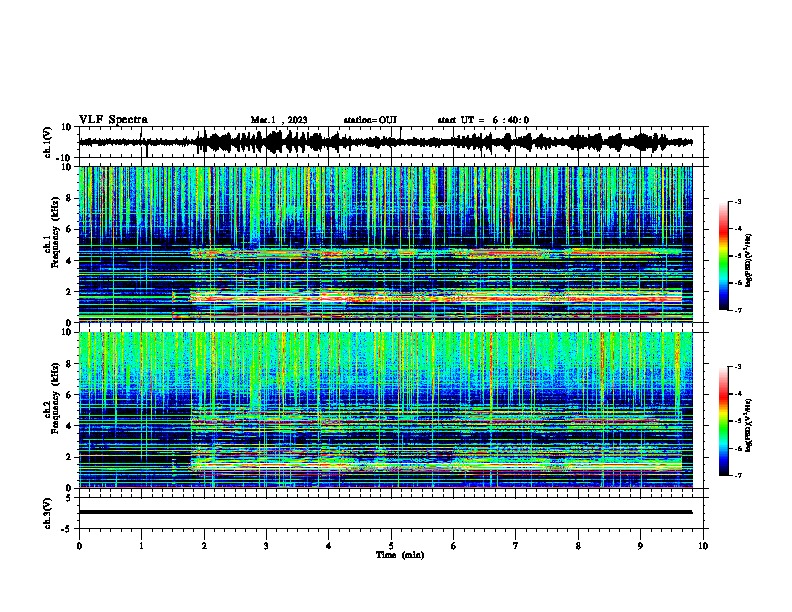
Task: Click the date label 'Mar.1 , 2023'
Action: [x=279, y=120]
